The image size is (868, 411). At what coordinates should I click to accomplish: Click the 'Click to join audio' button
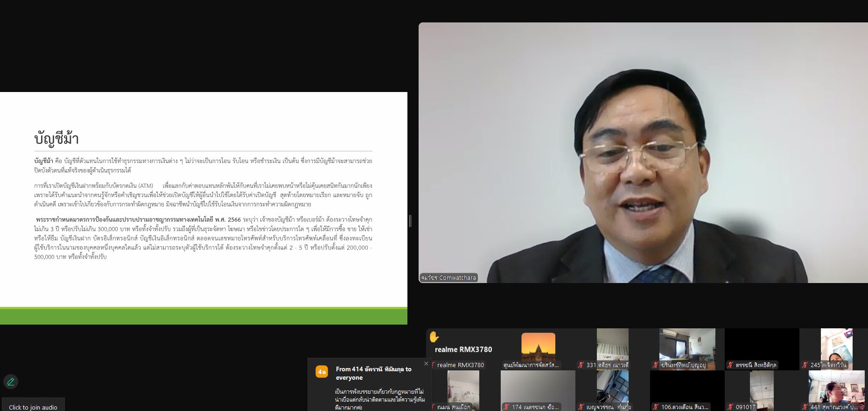[33, 407]
